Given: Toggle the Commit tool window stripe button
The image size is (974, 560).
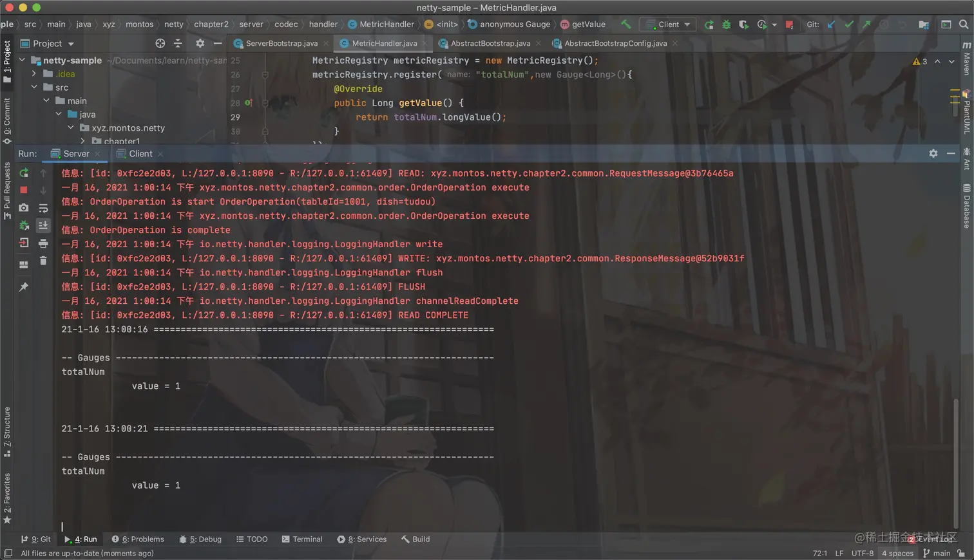Looking at the screenshot, I should point(7,121).
